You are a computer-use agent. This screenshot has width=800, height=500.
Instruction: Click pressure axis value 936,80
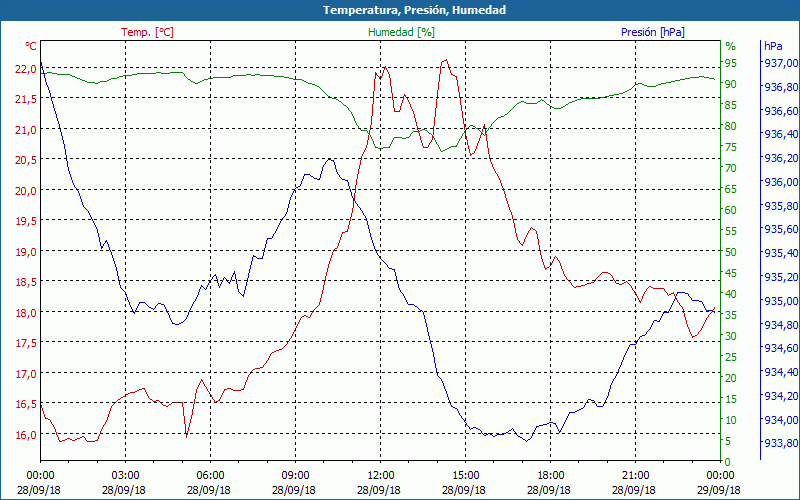(781, 87)
